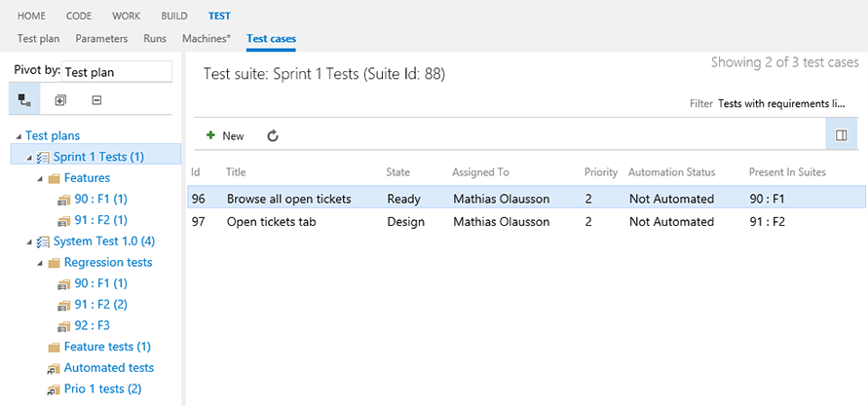Viewport: 868px width, 406px height.
Task: Sort by the Id column header
Action: (196, 172)
